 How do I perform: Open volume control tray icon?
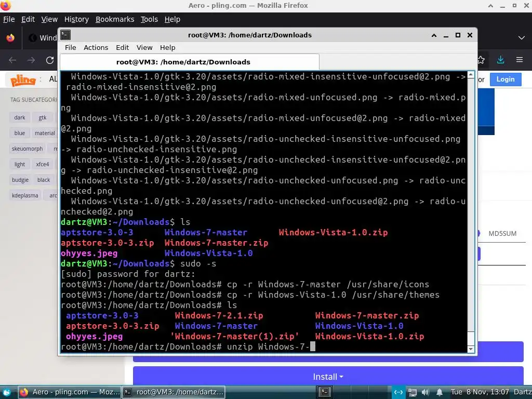point(425,393)
